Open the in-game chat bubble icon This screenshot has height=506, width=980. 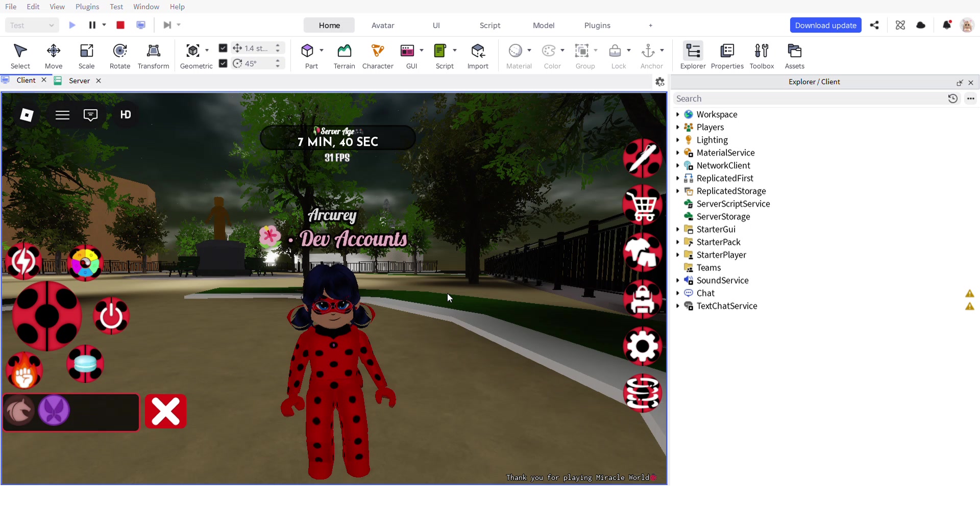point(90,115)
